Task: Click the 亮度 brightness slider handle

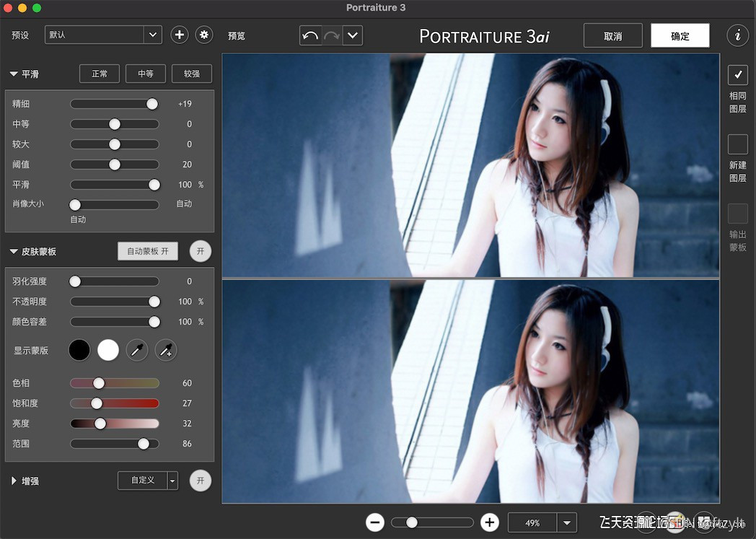Action: click(100, 424)
